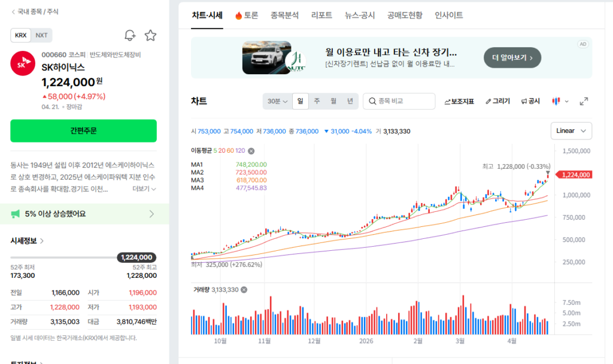Click the ad headline 월 이용료만 내고 타는 신차
Image resolution: width=613 pixels, height=364 pixels.
point(390,53)
